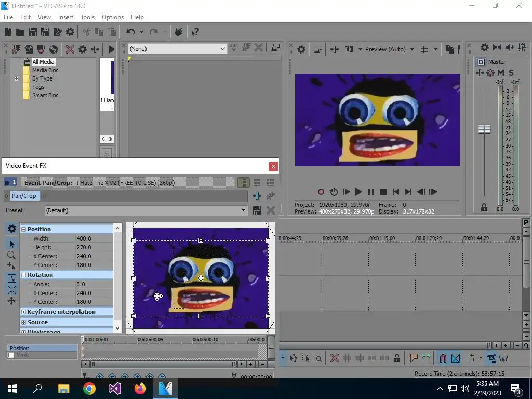Expand the By Type tree node

16,78
